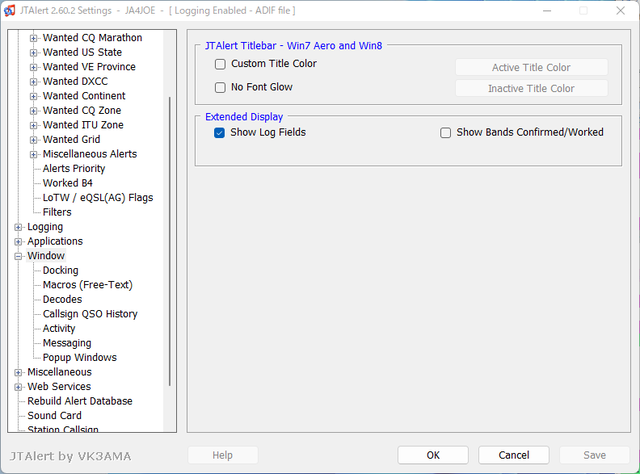Enable Custom Title Color checkbox
The height and width of the screenshot is (474, 640).
(x=220, y=64)
